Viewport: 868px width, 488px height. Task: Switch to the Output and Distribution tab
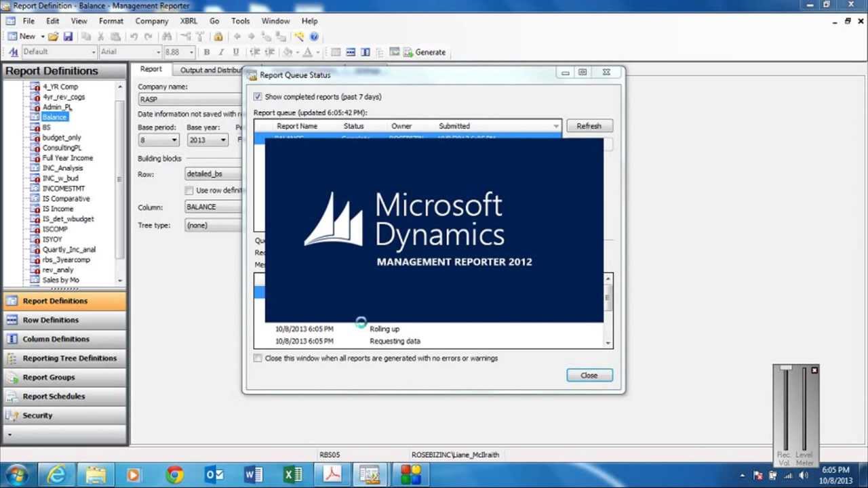211,70
